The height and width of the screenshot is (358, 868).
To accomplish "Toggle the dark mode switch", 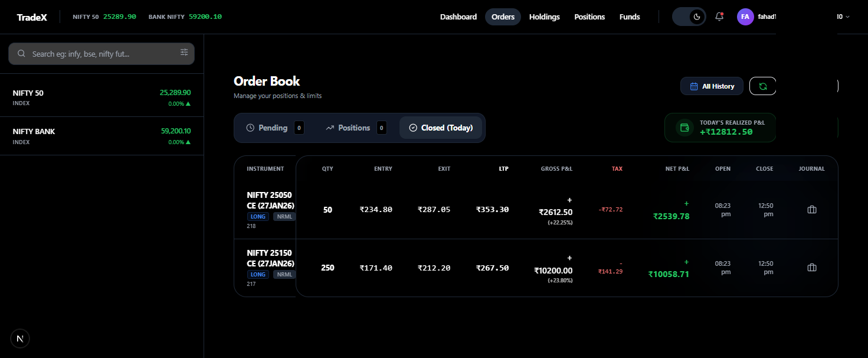I will coord(689,17).
